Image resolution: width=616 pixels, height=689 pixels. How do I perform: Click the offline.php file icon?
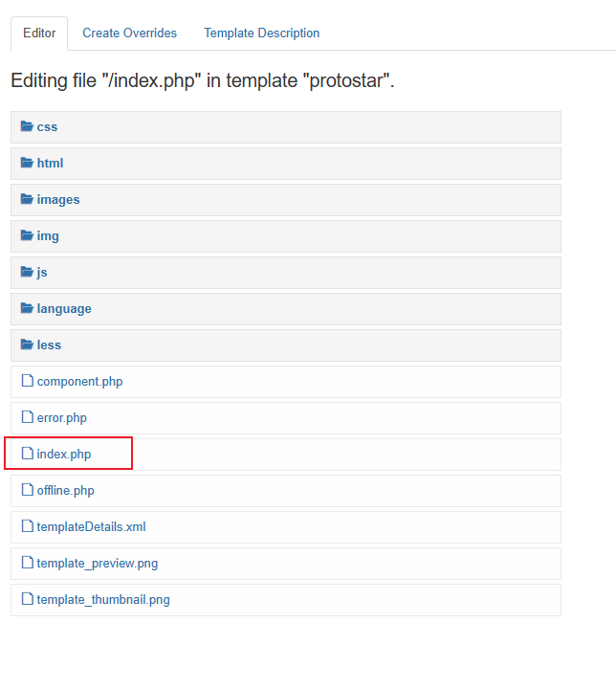[28, 491]
